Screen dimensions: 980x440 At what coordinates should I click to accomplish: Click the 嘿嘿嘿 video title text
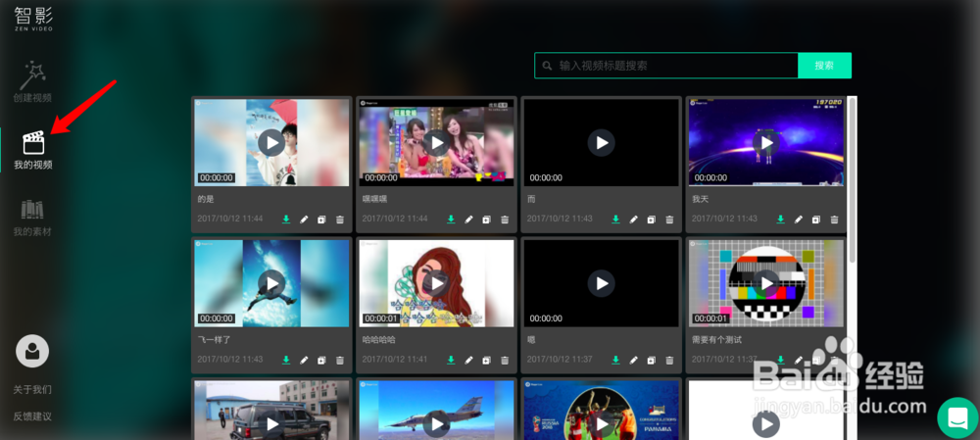coord(375,199)
